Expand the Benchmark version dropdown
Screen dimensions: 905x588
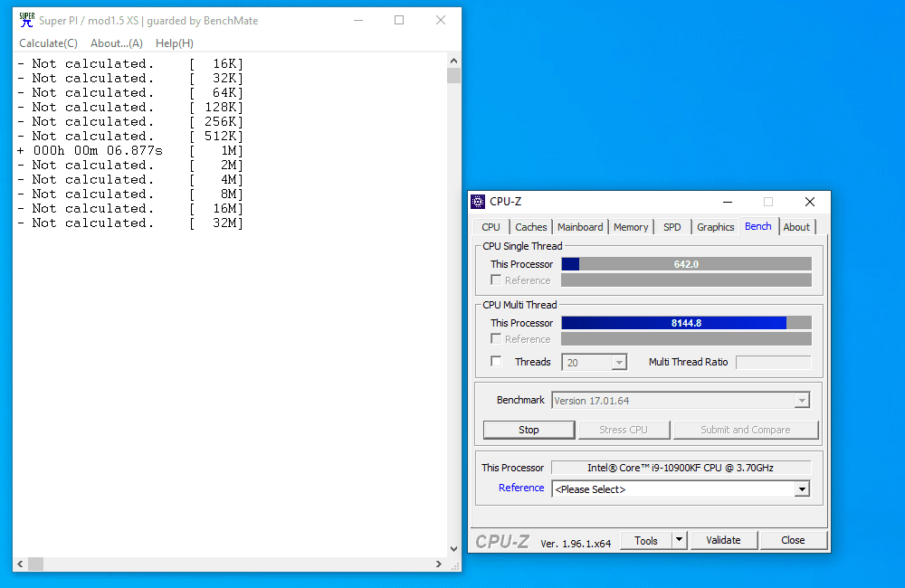[x=802, y=401]
